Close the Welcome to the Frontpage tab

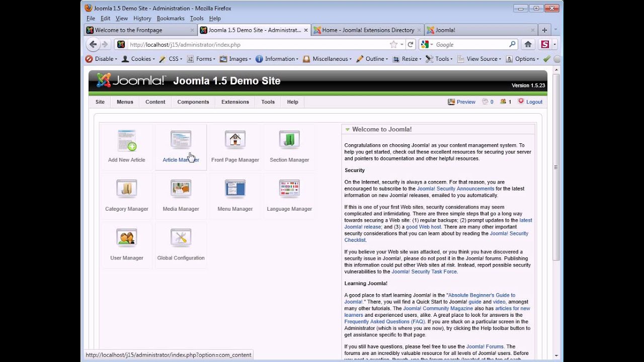pos(192,30)
